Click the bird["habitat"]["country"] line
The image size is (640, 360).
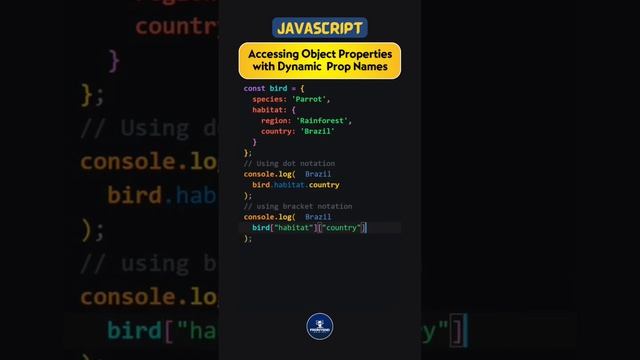click(309, 228)
